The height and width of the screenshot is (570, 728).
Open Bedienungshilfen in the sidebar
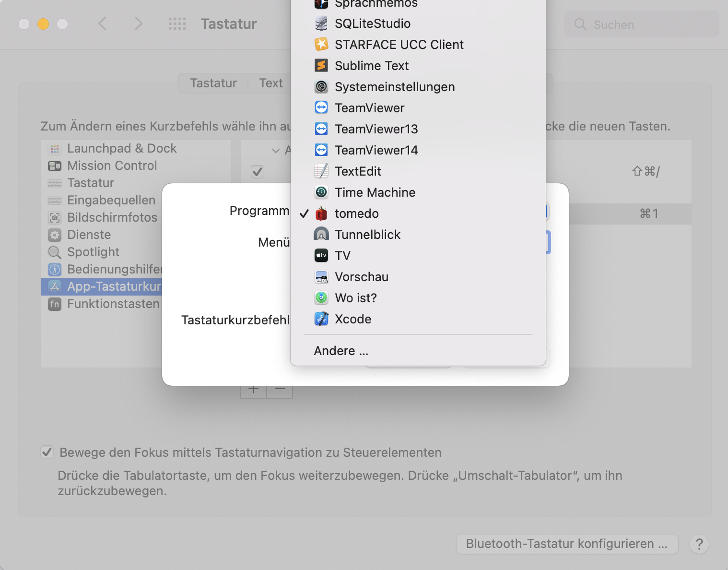tap(102, 269)
